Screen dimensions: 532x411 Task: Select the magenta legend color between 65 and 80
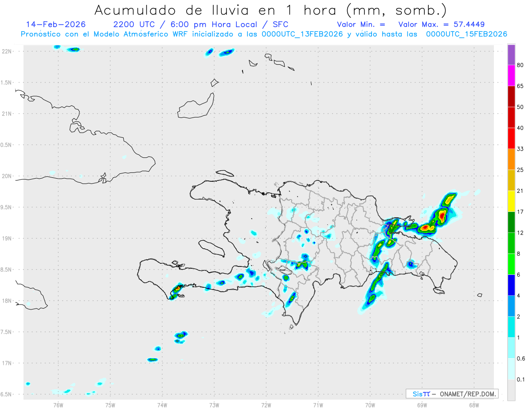point(511,75)
